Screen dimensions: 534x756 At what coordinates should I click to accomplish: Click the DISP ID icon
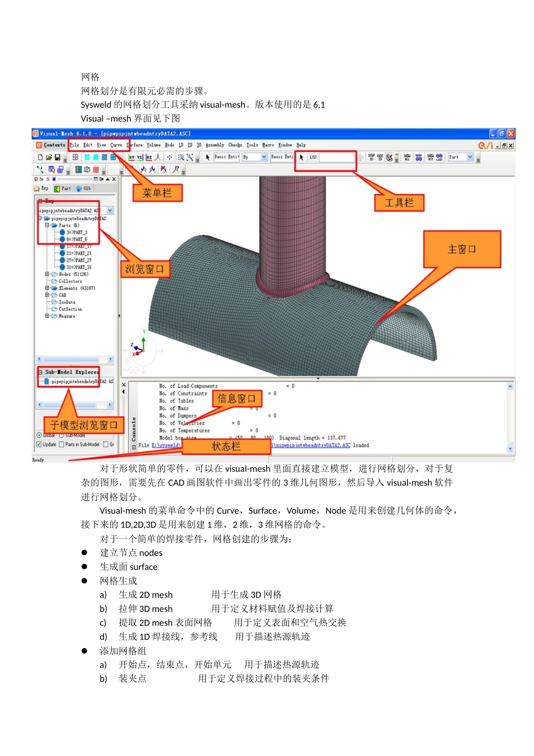(372, 157)
